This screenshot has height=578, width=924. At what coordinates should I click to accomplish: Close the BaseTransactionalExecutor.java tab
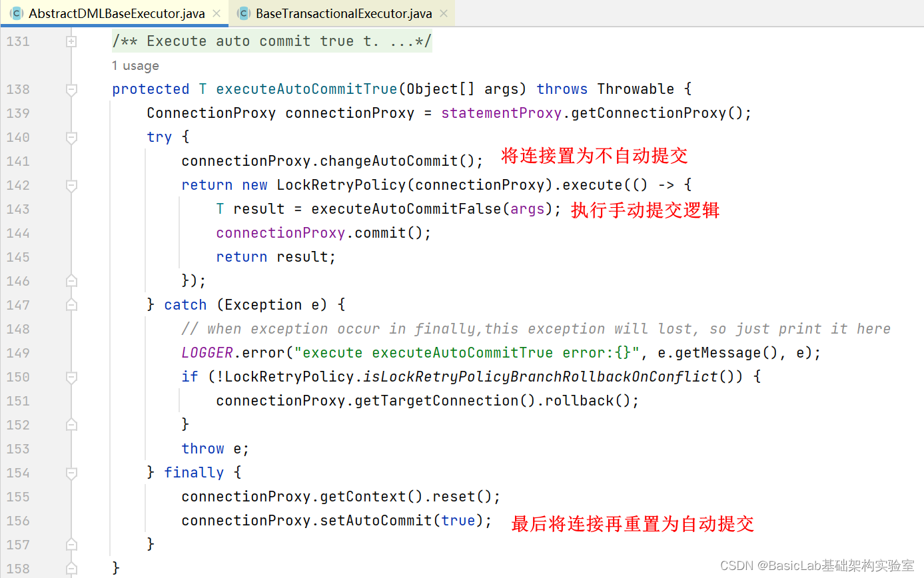pyautogui.click(x=443, y=13)
